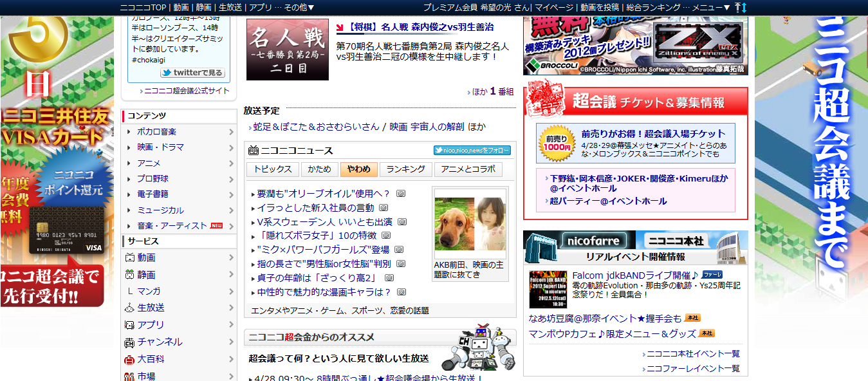
Task: Open ニコニコ超会議公式サイト link
Action: click(x=187, y=91)
